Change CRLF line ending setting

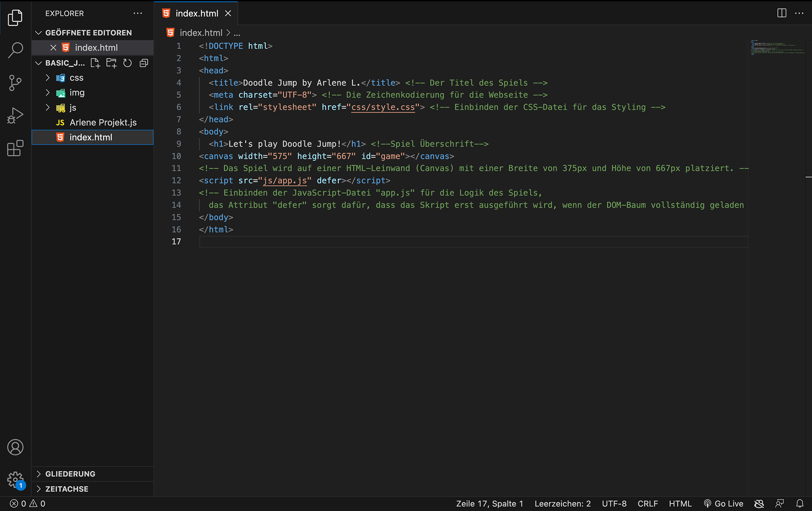[x=647, y=503]
